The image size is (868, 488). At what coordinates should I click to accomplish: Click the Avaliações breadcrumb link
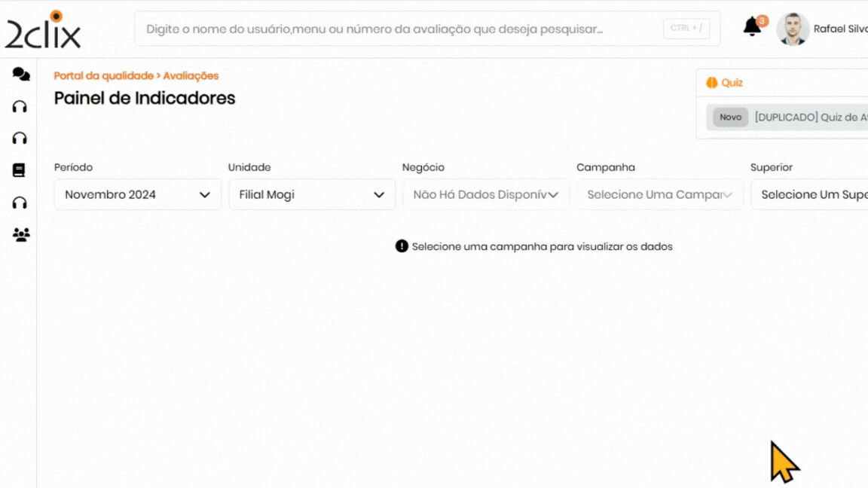point(191,76)
